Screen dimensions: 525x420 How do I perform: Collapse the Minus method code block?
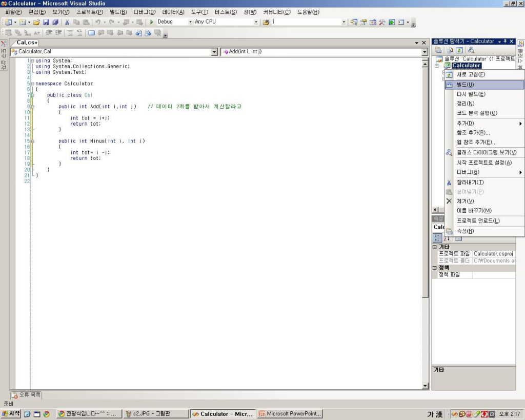[32, 141]
